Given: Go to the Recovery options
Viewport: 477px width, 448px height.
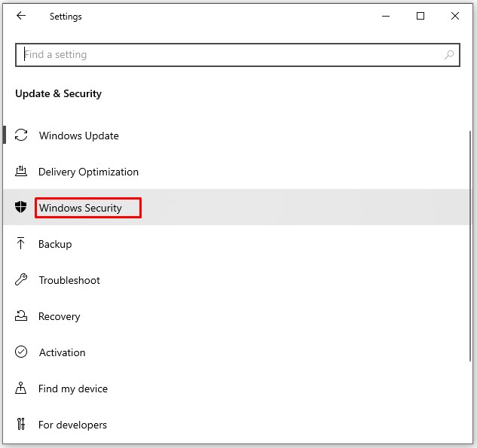Looking at the screenshot, I should tap(60, 316).
